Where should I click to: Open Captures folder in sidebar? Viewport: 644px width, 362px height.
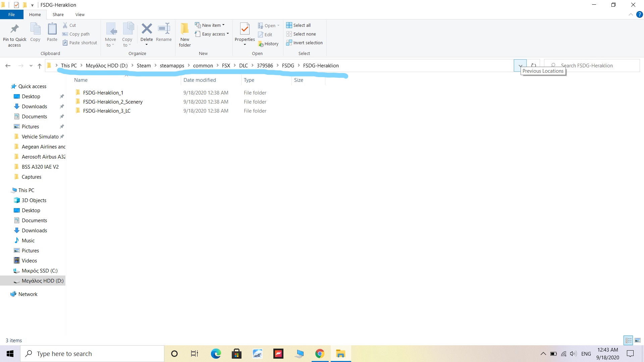click(x=32, y=177)
